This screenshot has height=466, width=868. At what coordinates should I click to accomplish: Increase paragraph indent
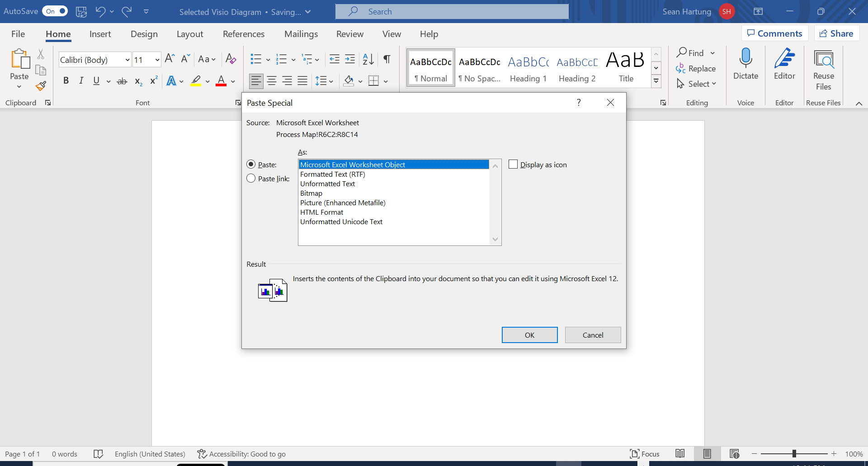[350, 59]
